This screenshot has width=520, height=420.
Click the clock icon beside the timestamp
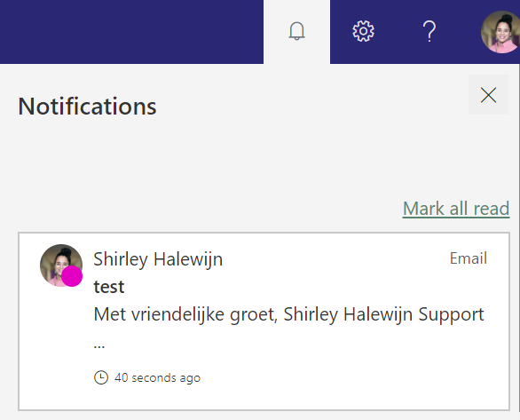click(x=101, y=377)
